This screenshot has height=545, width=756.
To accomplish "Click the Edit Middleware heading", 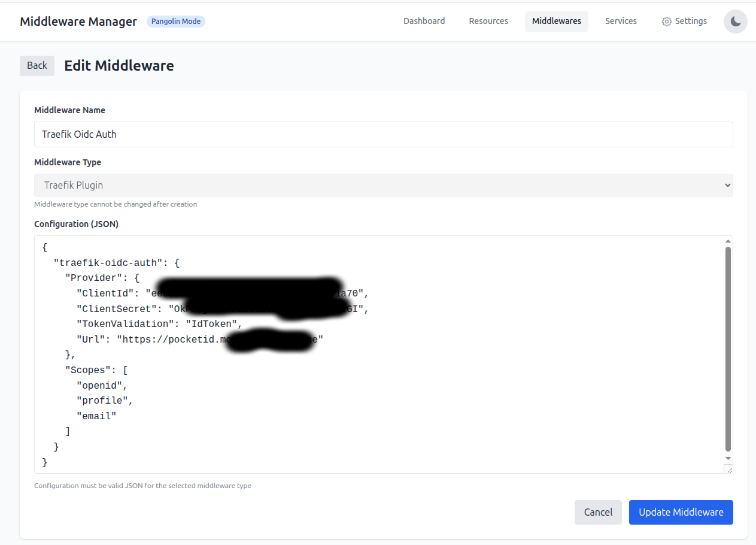I will click(x=119, y=66).
